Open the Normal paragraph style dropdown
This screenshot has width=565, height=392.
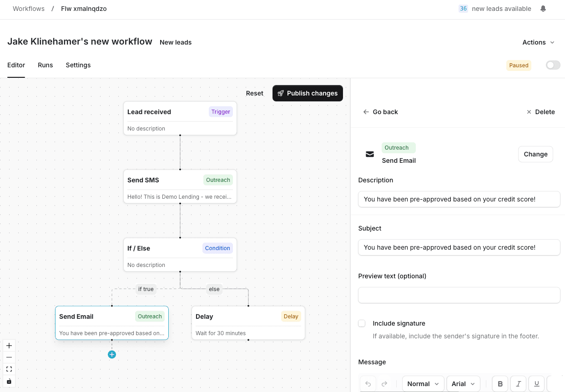coord(423,384)
